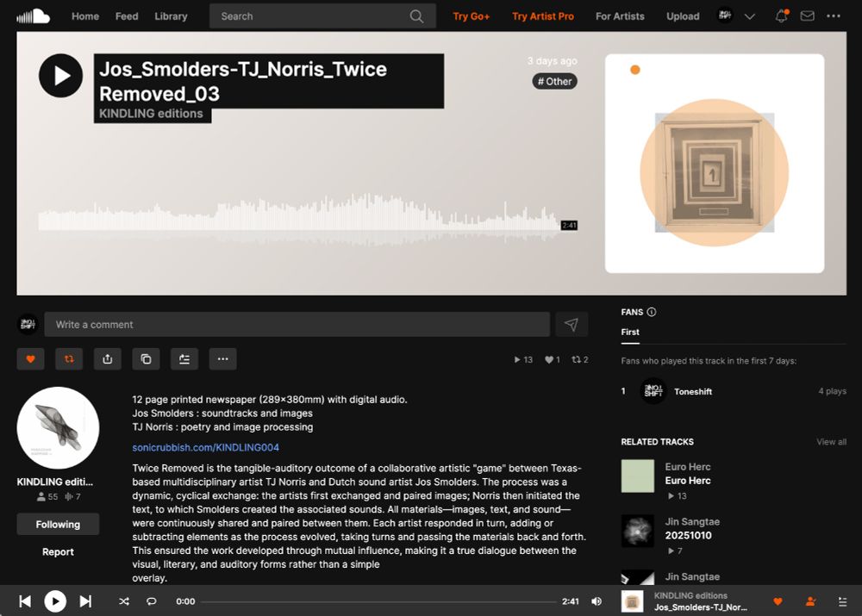Click the progress bar in the player
Screen dimensions: 862x616
pyautogui.click(x=378, y=601)
